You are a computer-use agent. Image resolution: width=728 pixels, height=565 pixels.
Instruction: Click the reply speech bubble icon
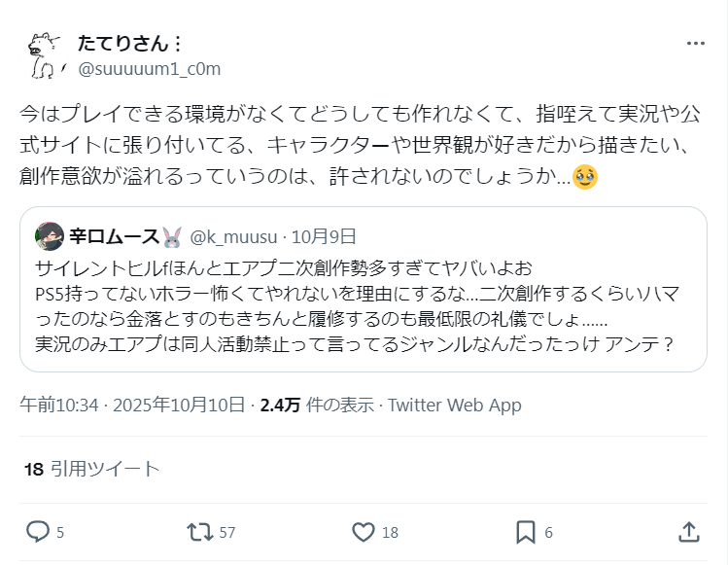point(38,532)
